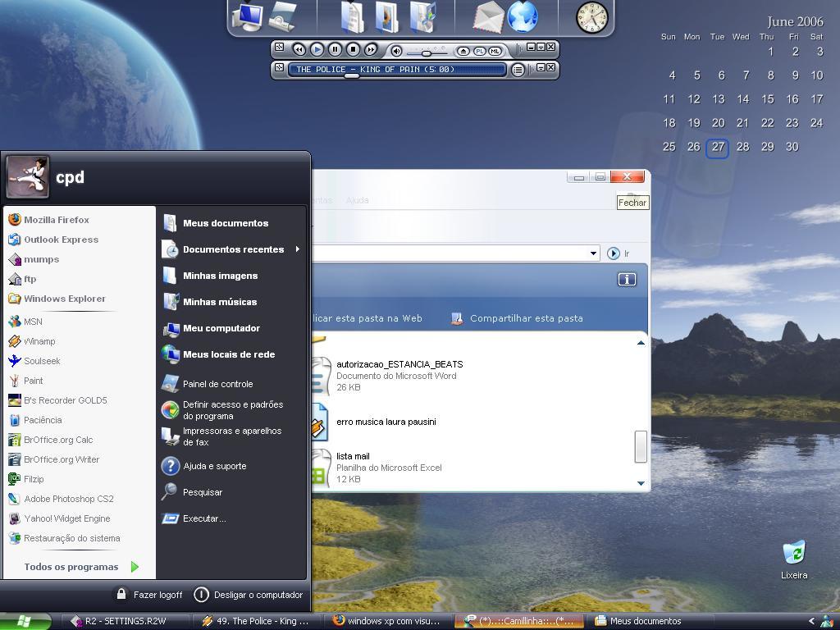Toggle the Winamp ML media library button
Screen dimensions: 840x630
coord(495,52)
